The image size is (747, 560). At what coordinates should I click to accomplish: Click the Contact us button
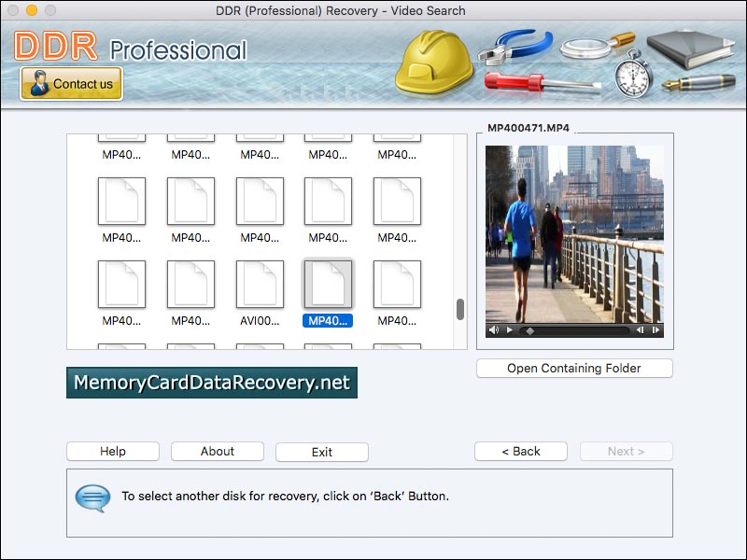72,84
